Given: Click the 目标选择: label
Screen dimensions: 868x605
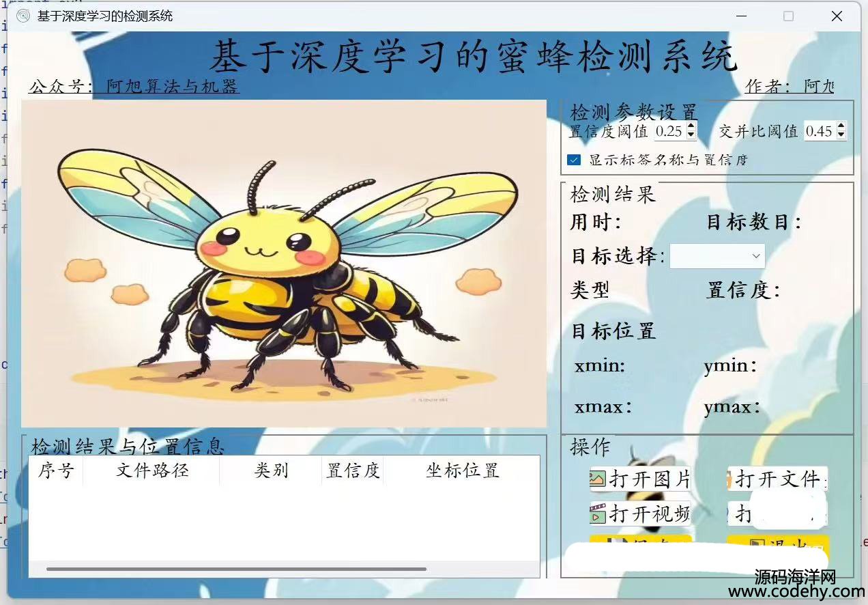Looking at the screenshot, I should [x=618, y=256].
